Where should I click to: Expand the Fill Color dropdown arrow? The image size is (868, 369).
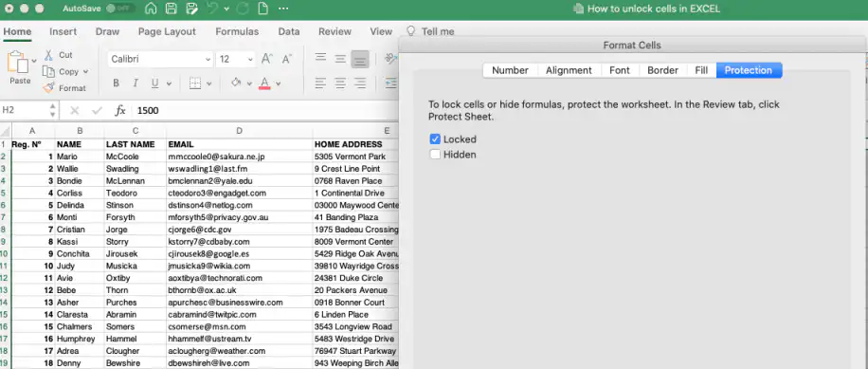coord(249,84)
